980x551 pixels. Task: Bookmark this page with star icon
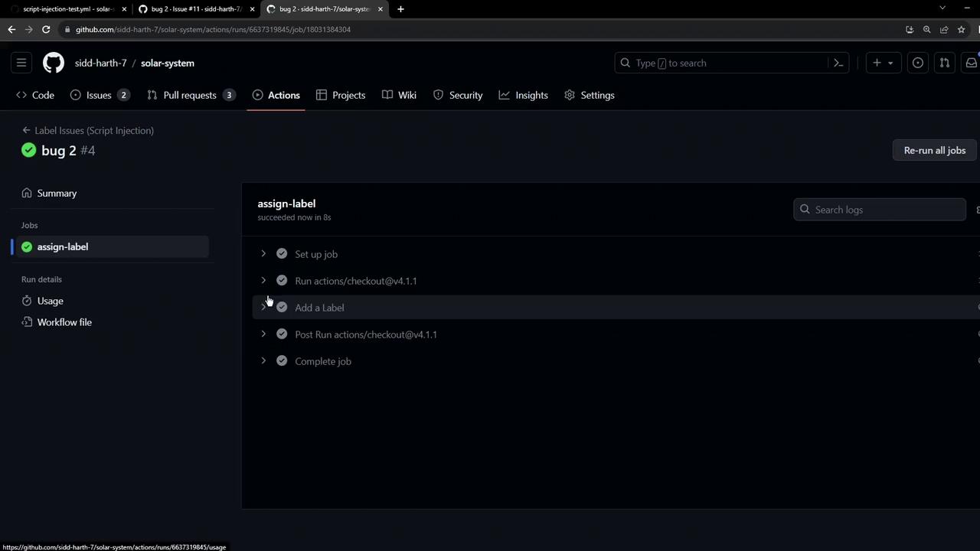(961, 29)
